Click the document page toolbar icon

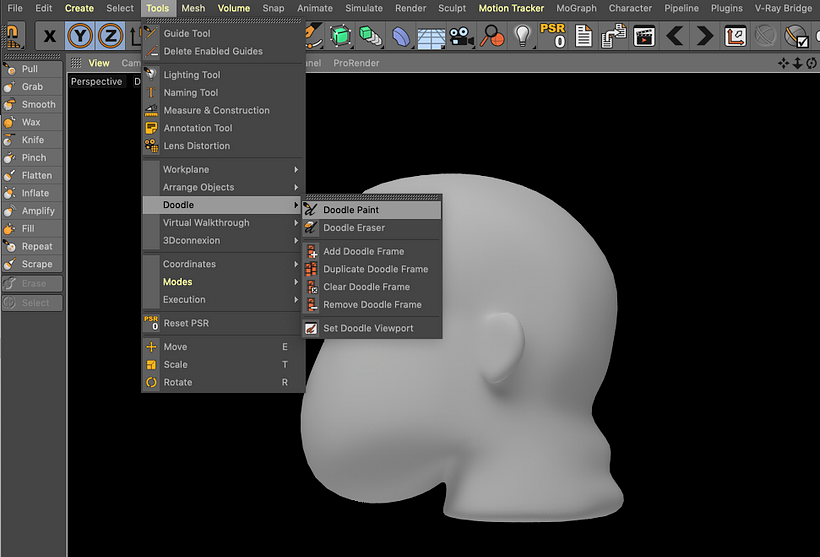(583, 36)
